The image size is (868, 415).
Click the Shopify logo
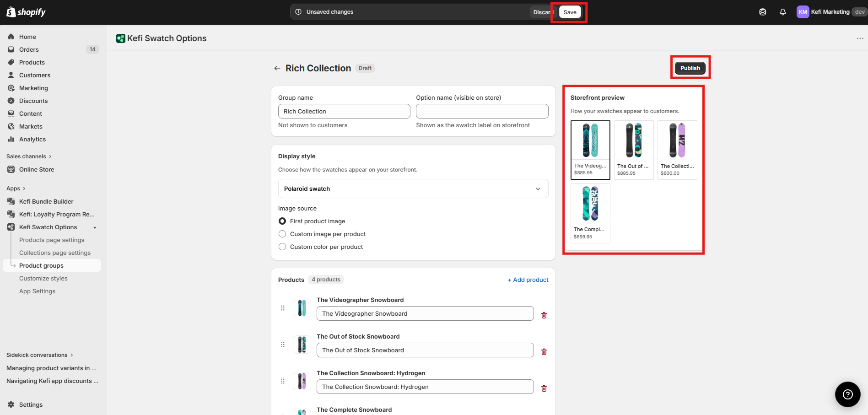26,12
